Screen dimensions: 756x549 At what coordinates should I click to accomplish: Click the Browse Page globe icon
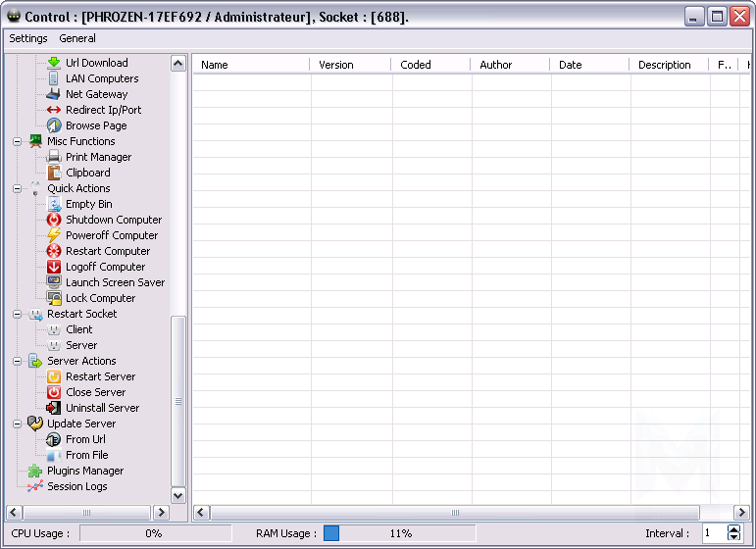coord(54,125)
